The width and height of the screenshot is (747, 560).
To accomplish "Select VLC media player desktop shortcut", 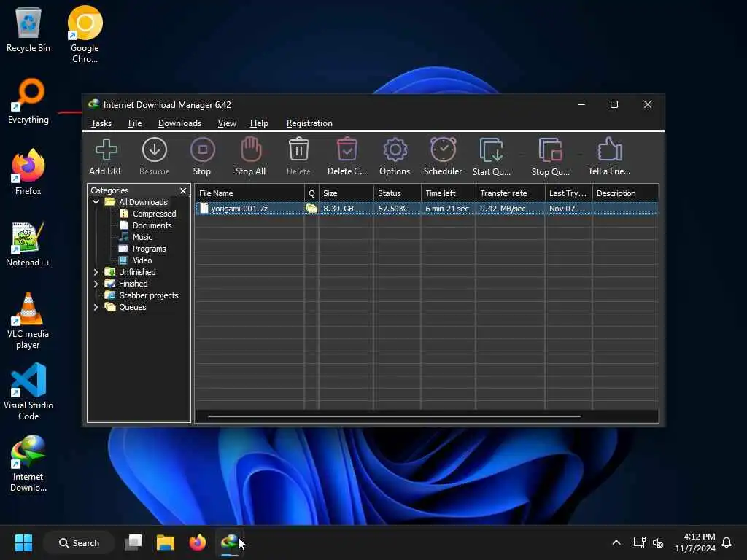I will point(28,321).
